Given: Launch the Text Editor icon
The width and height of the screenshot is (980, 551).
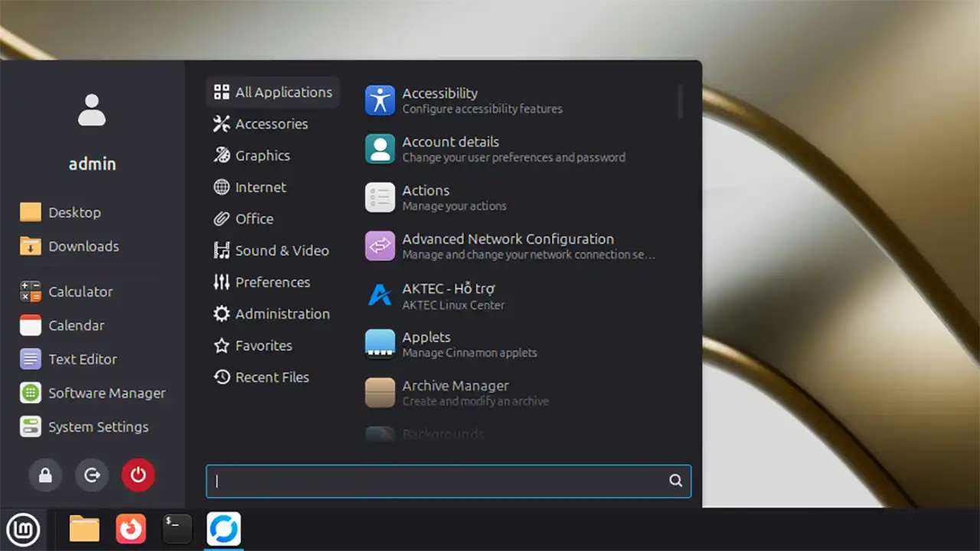Looking at the screenshot, I should pyautogui.click(x=31, y=359).
